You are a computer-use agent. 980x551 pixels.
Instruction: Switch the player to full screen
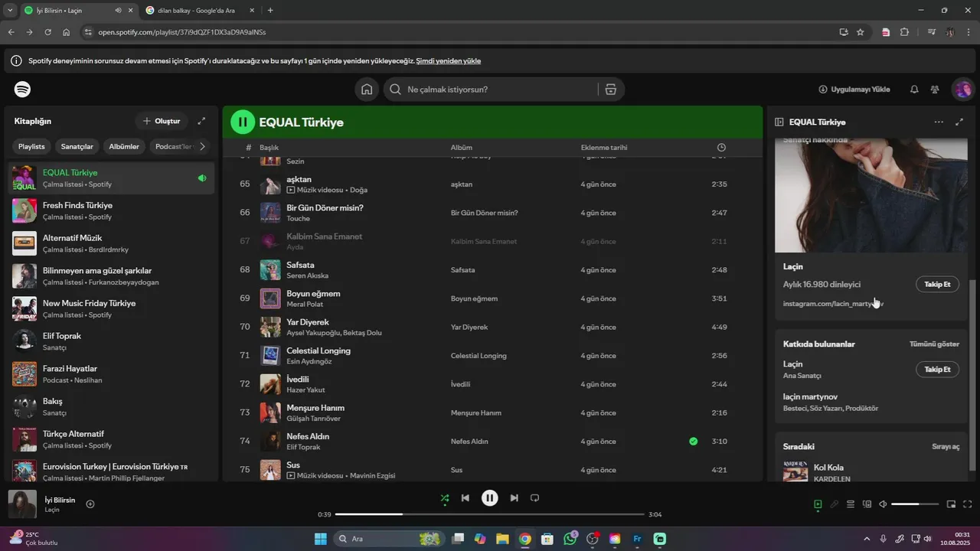[x=968, y=504]
